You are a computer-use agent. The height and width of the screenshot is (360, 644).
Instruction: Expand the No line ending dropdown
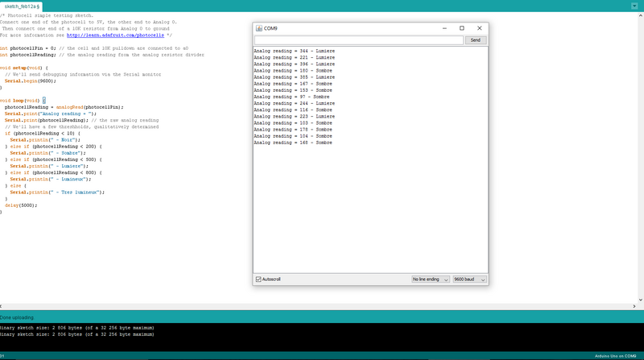(429, 279)
